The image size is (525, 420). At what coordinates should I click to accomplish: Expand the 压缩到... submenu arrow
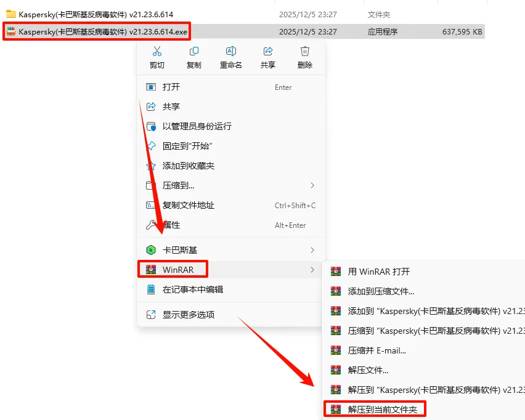point(312,185)
